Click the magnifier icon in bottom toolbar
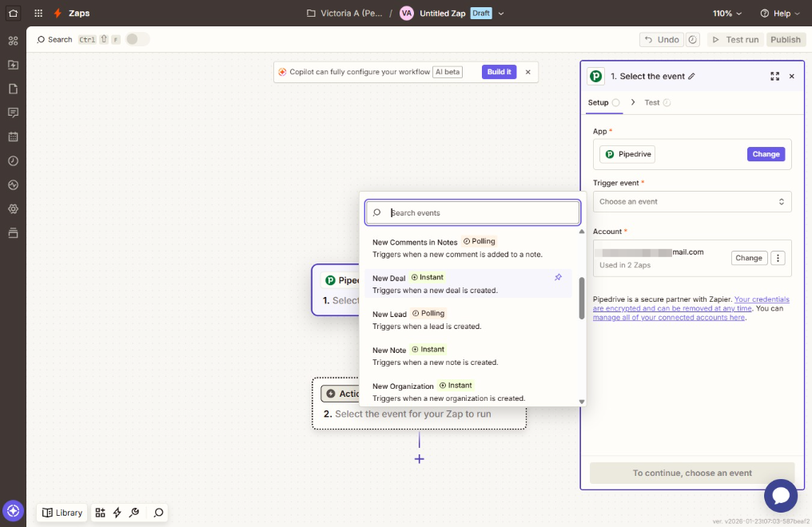 click(x=158, y=513)
